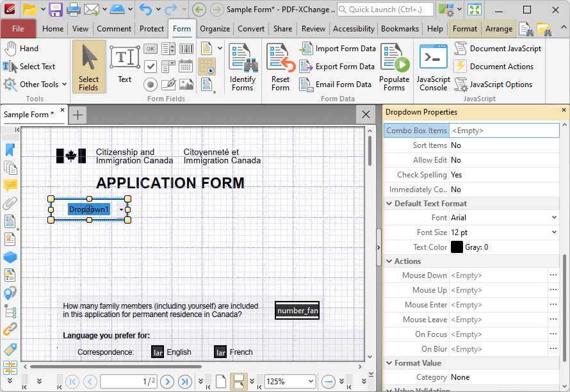Open the Layers pane in the sidebar

coord(10,257)
